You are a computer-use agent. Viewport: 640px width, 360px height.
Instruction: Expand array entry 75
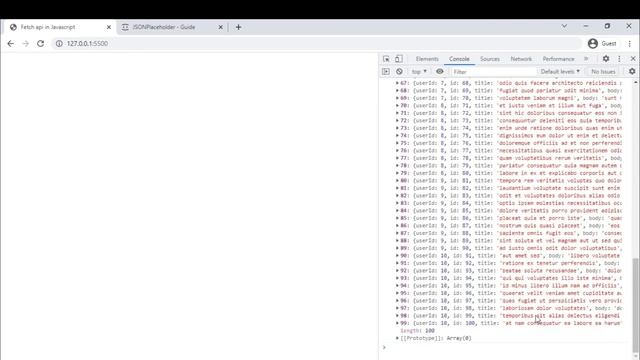coord(397,143)
